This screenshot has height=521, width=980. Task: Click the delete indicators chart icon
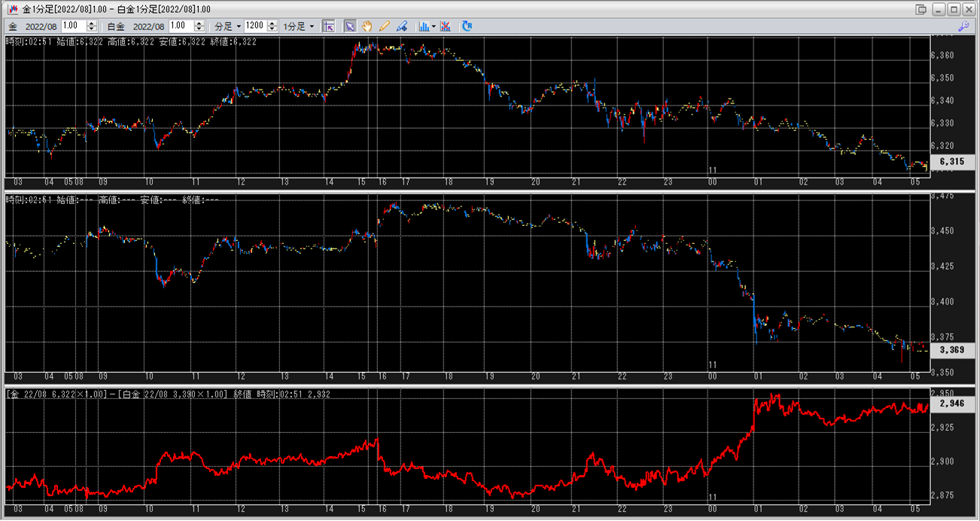pyautogui.click(x=446, y=26)
